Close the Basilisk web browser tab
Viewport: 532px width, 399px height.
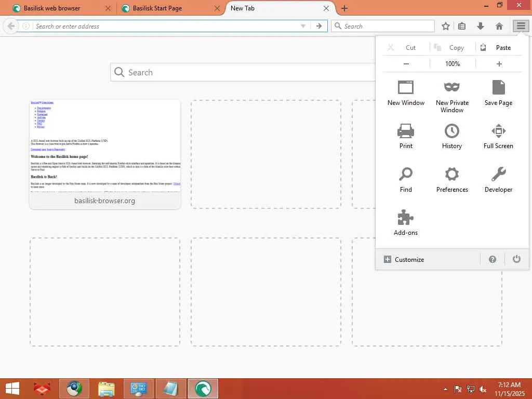pos(108,8)
